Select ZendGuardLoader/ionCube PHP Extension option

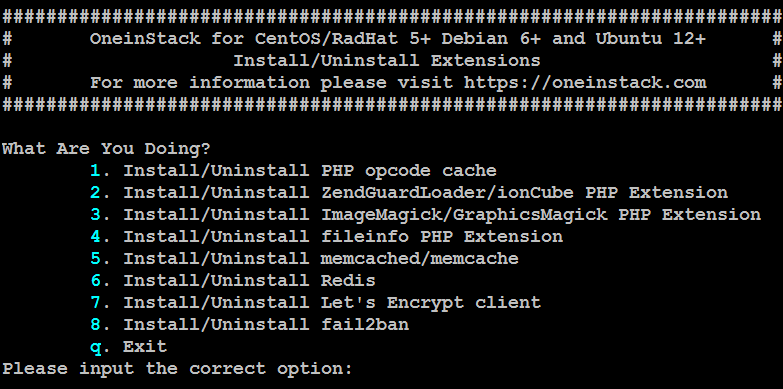click(409, 193)
